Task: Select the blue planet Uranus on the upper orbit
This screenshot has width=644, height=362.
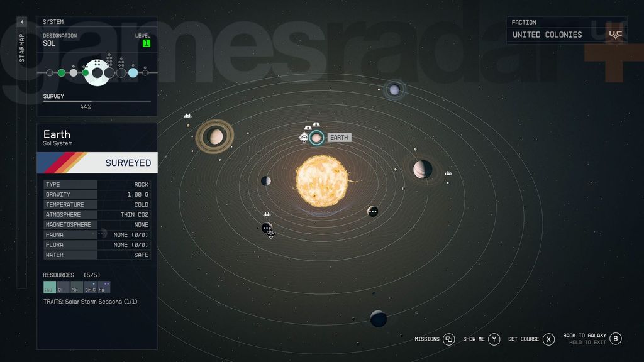Action: pyautogui.click(x=394, y=89)
